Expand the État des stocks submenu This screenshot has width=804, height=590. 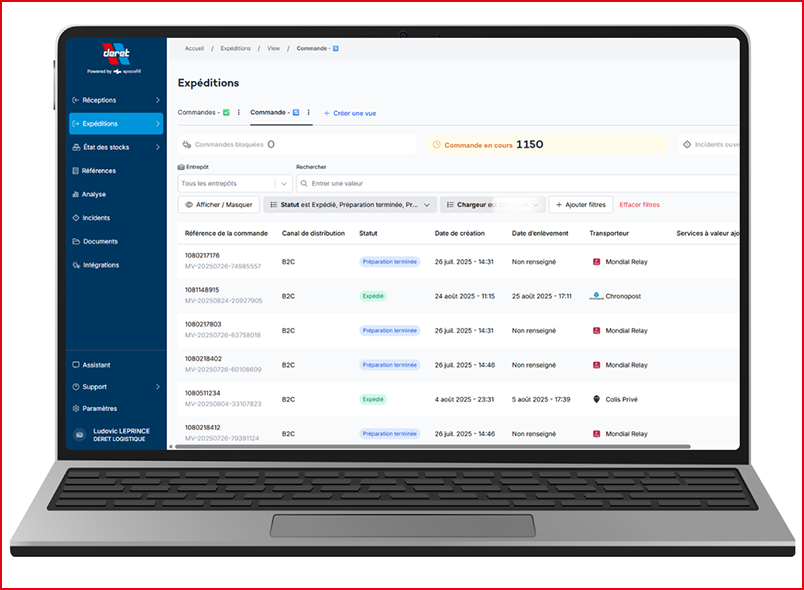(157, 147)
